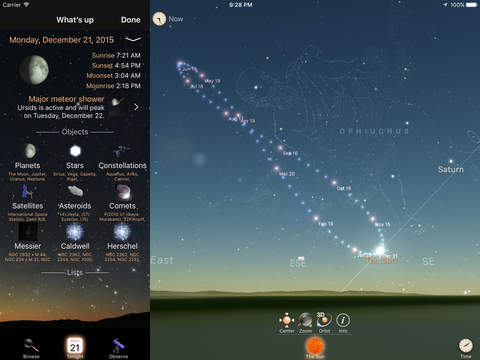480x360 pixels.
Task: Open the Constellations object category
Action: [122, 162]
